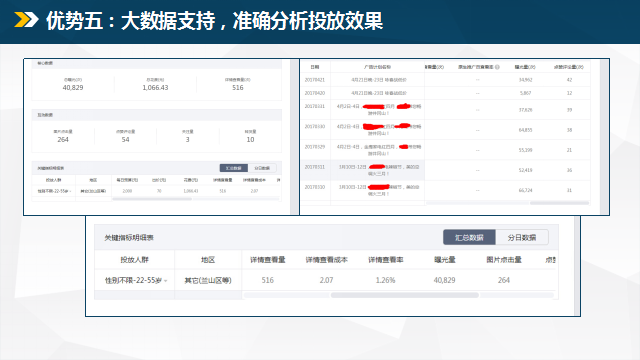Click 52,419 exposure value

(x=525, y=170)
